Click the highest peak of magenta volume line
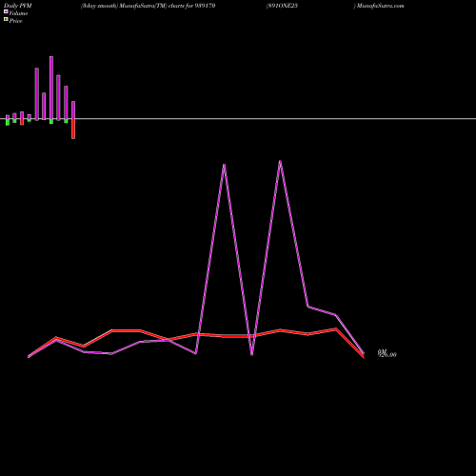 pos(280,161)
